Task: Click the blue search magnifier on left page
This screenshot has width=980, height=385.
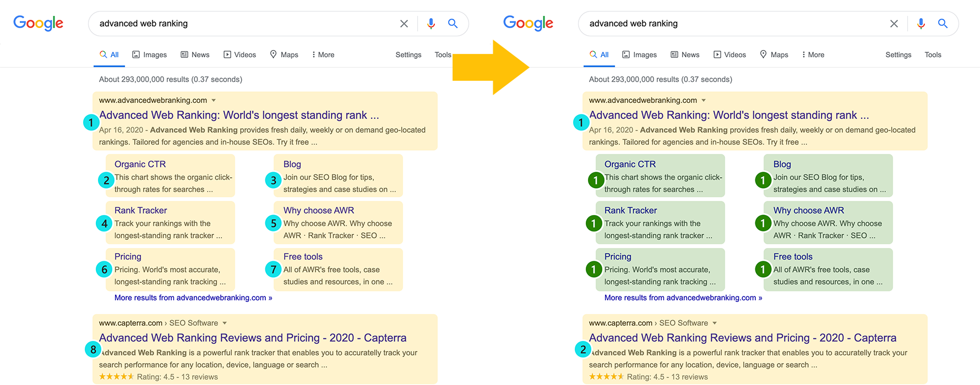Action: coord(453,24)
